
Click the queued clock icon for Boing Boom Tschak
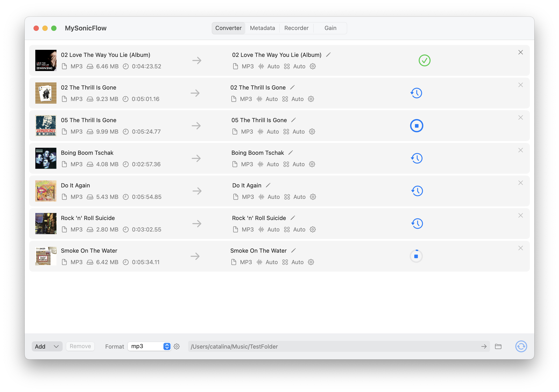pyautogui.click(x=417, y=158)
